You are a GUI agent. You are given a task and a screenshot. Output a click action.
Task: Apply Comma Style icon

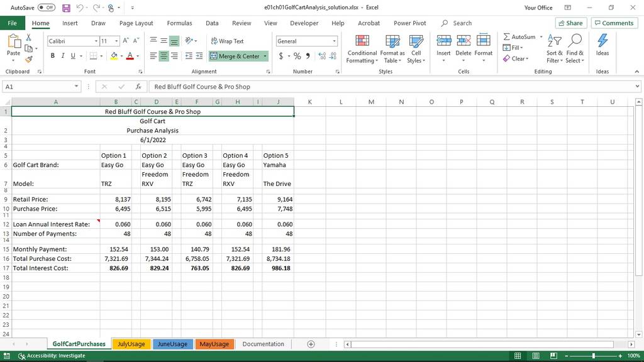pos(308,56)
